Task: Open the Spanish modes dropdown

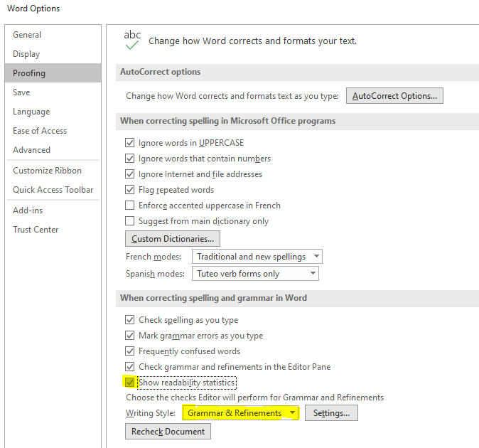Action: (x=255, y=274)
